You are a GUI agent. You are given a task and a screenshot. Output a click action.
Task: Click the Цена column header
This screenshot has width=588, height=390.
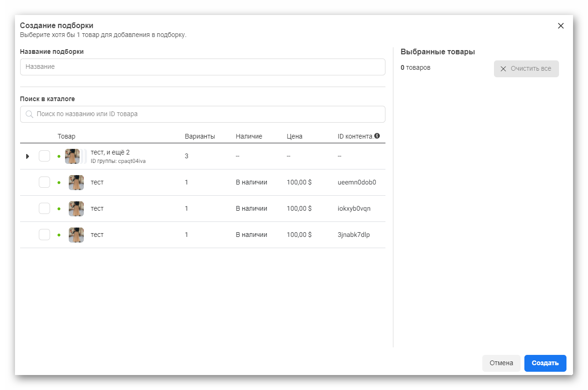click(x=294, y=136)
